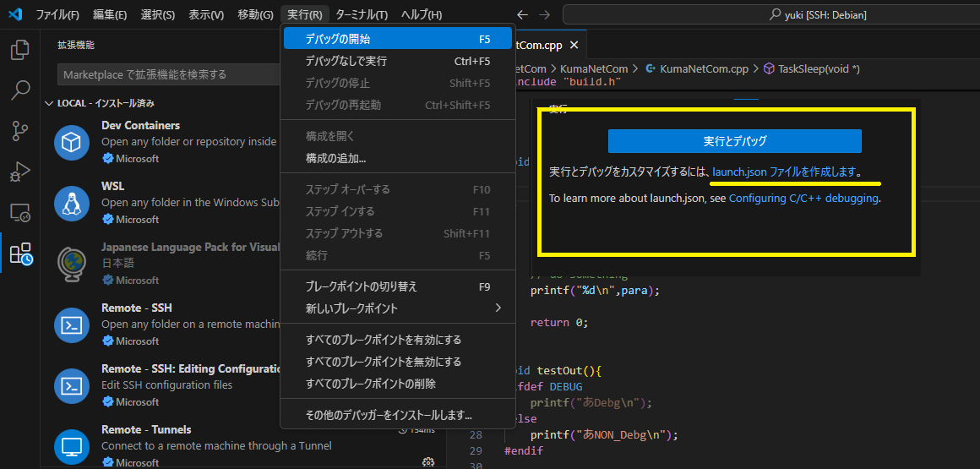Open the Configuring C/C++ debugging link
This screenshot has height=469, width=980.
point(803,199)
